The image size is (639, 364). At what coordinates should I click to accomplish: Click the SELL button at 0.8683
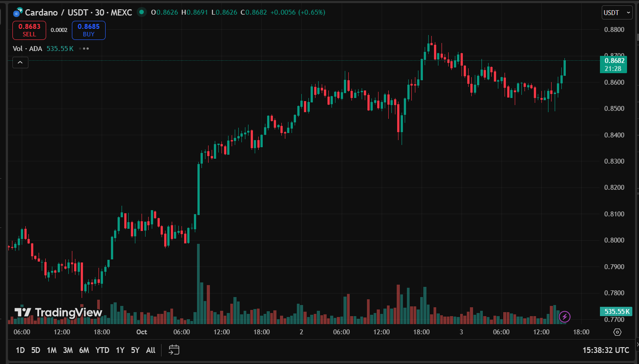(x=29, y=30)
